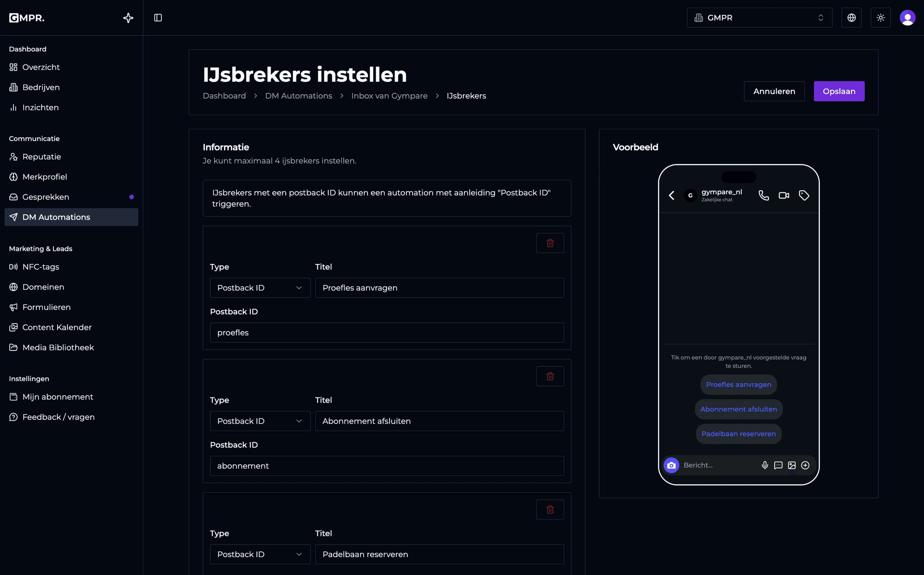
Task: Open Domeinen in the sidebar
Action: [71, 287]
